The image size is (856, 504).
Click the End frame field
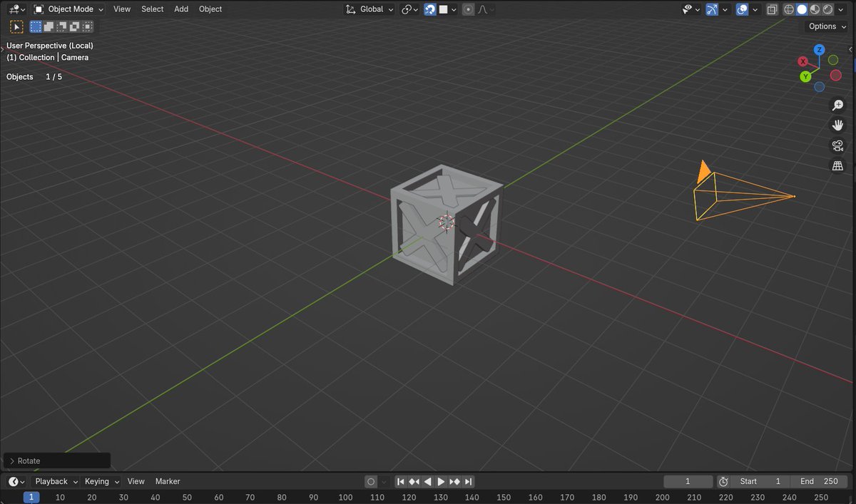pyautogui.click(x=820, y=481)
